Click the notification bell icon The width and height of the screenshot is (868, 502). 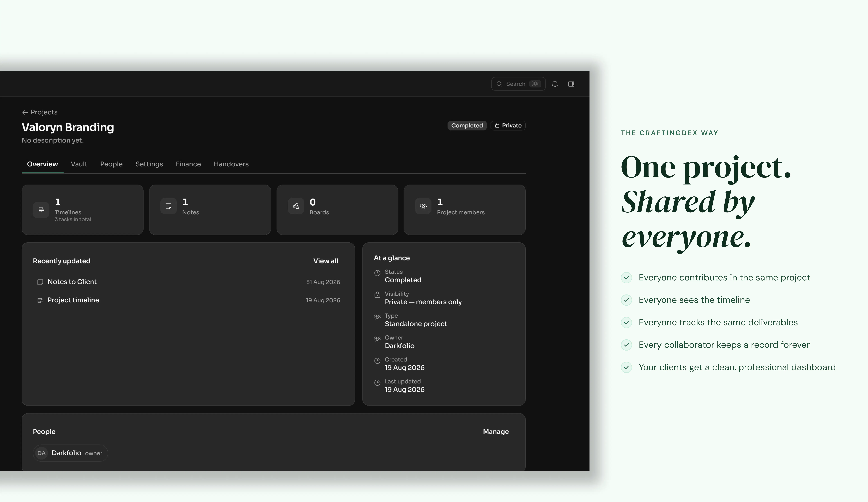555,84
